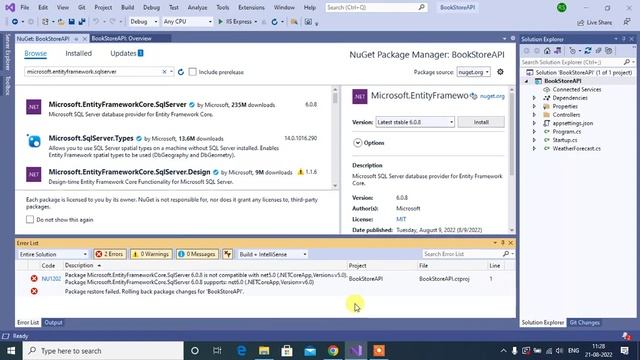Image resolution: width=640 pixels, height=360 pixels.
Task: Click Solution Explorer Home icon
Action: point(547,51)
